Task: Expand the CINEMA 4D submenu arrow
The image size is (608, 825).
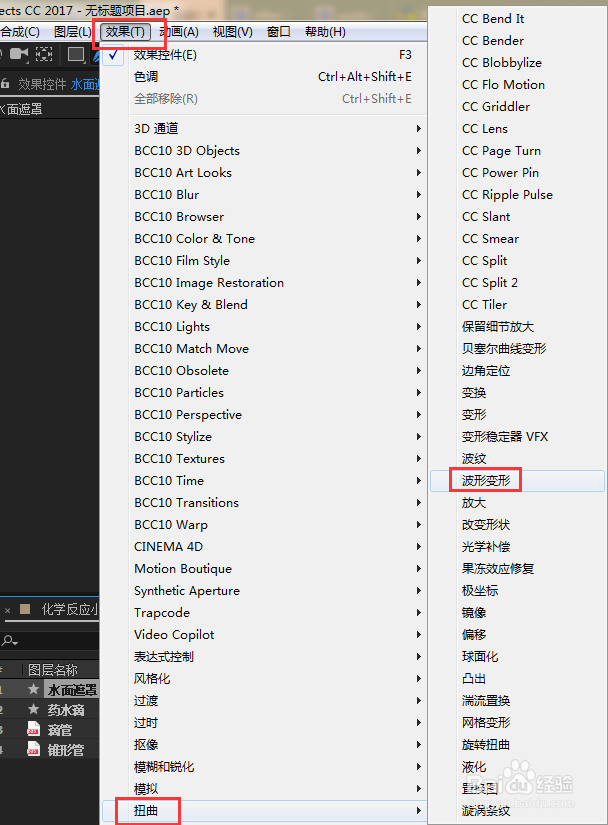Action: [x=419, y=547]
